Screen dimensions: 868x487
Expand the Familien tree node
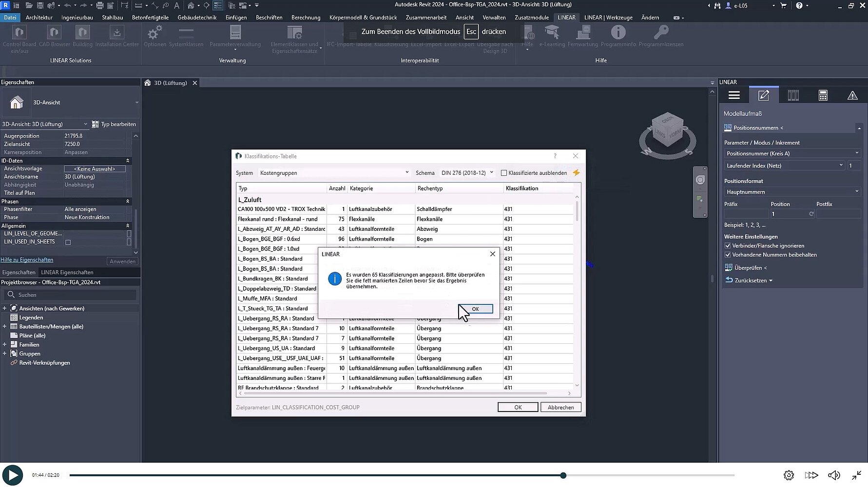click(x=4, y=344)
